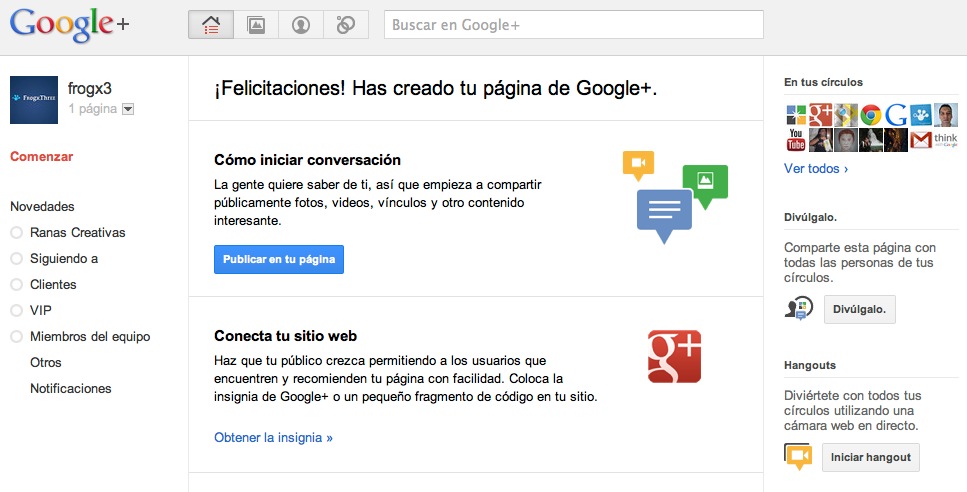Select the Siguiendo a circle filter

click(x=64, y=259)
